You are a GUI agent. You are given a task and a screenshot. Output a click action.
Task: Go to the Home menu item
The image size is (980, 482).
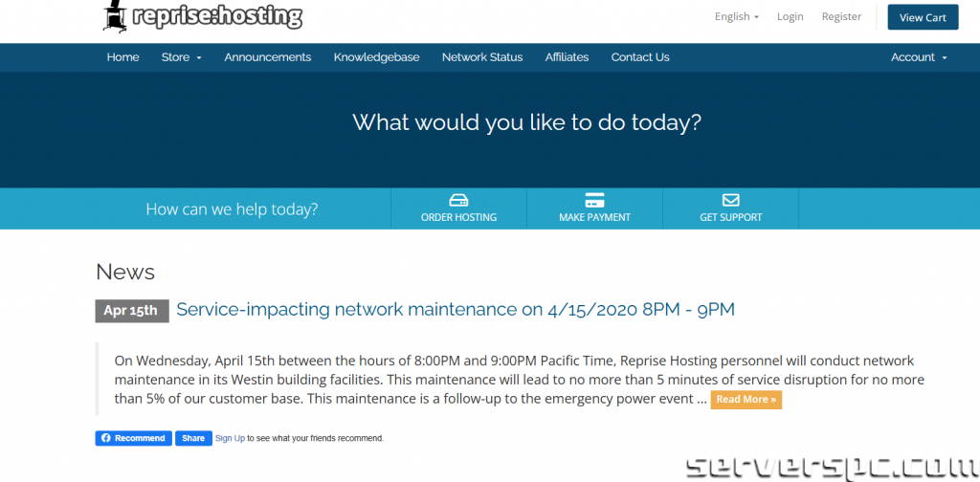tap(122, 57)
